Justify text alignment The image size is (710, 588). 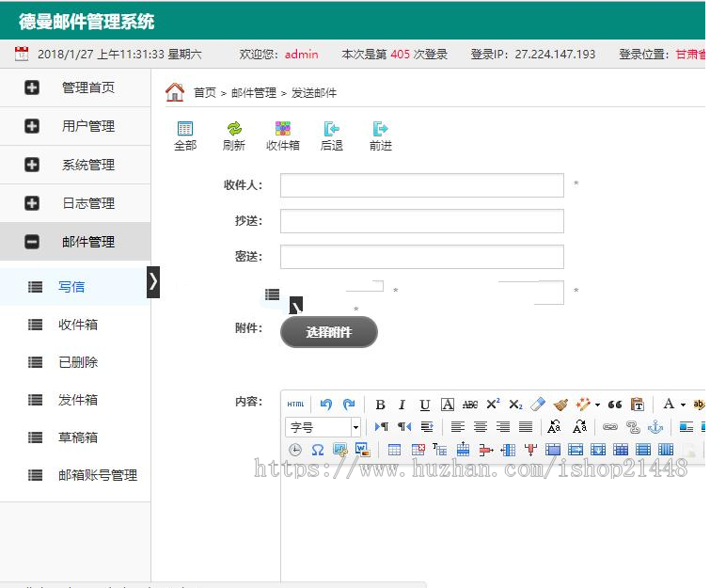point(526,427)
